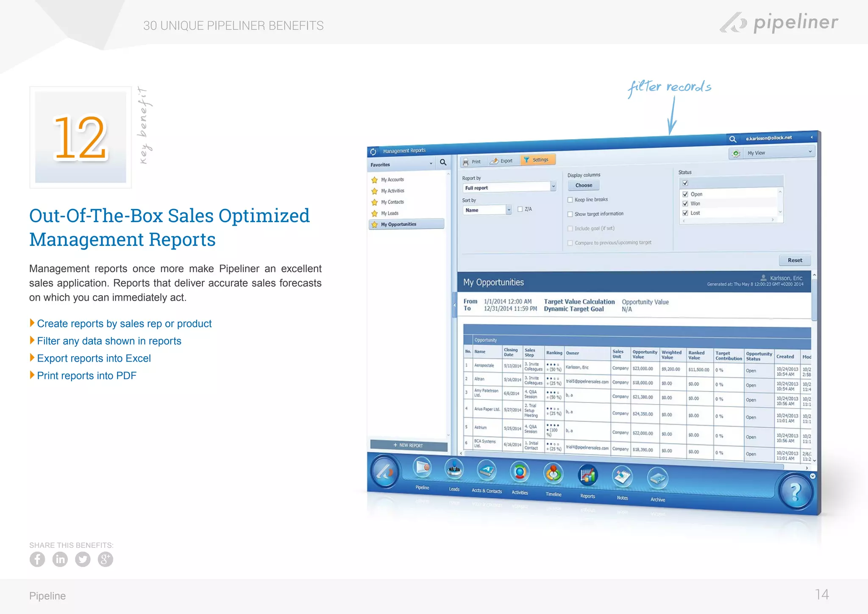868x614 pixels.
Task: Enable Show target information checkbox
Action: (570, 214)
